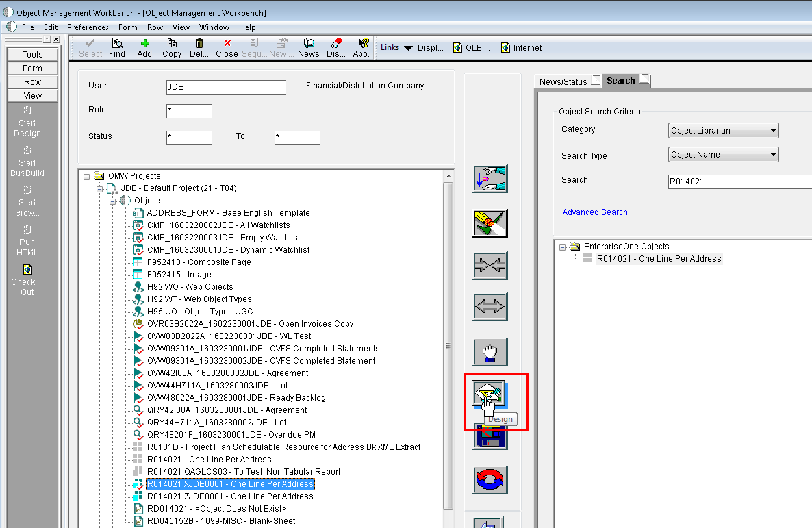The height and width of the screenshot is (528, 812).
Task: Click the Advanced Search link
Action: point(594,212)
